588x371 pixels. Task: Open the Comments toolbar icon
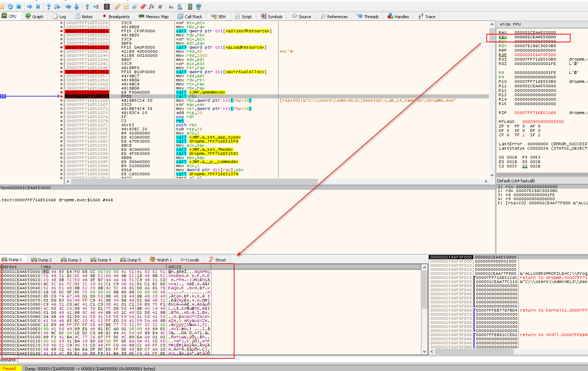click(x=126, y=7)
